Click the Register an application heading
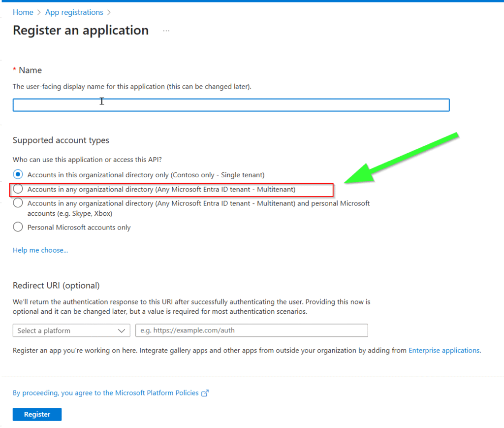This screenshot has width=504, height=428. click(81, 31)
